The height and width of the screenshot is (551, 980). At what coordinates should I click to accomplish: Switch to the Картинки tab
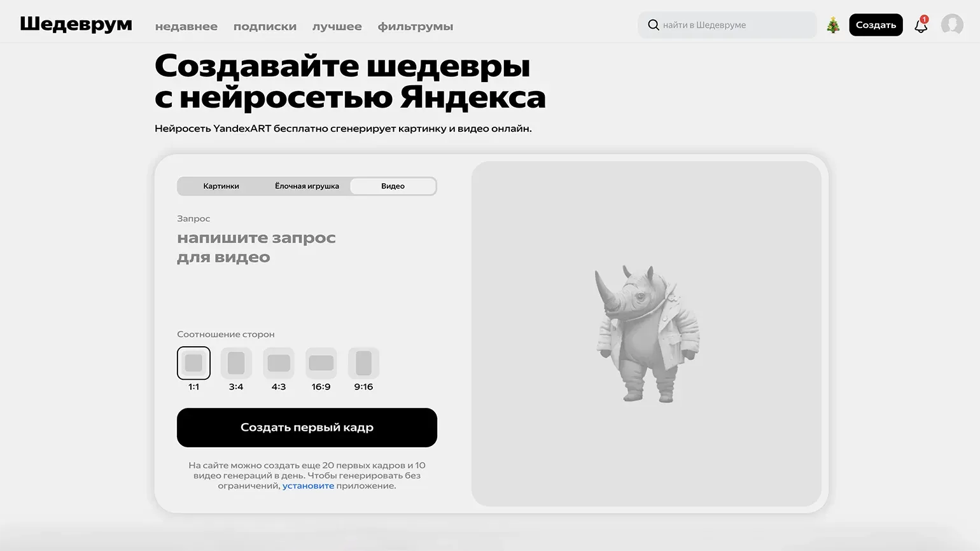coord(221,186)
